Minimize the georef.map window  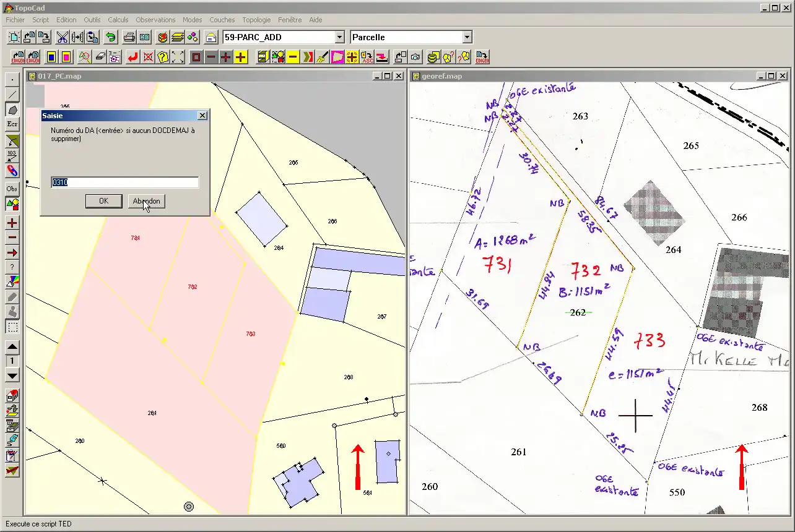click(762, 76)
